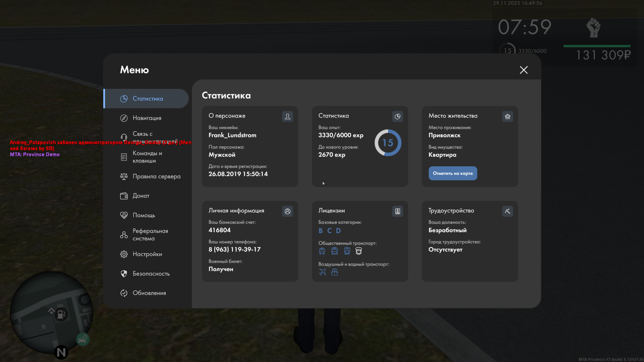Click the pickaxe icon in Трудоустройство card
The width and height of the screenshot is (644, 362).
(x=507, y=211)
